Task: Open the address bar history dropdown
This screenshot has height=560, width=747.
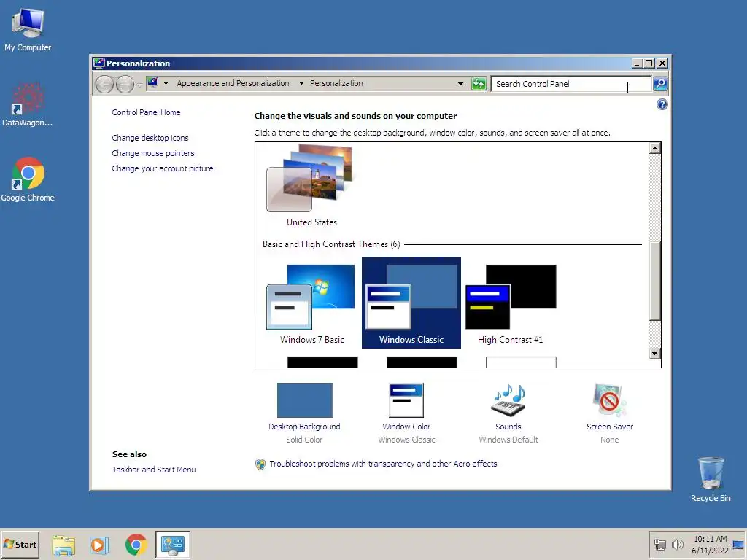Action: pyautogui.click(x=460, y=84)
